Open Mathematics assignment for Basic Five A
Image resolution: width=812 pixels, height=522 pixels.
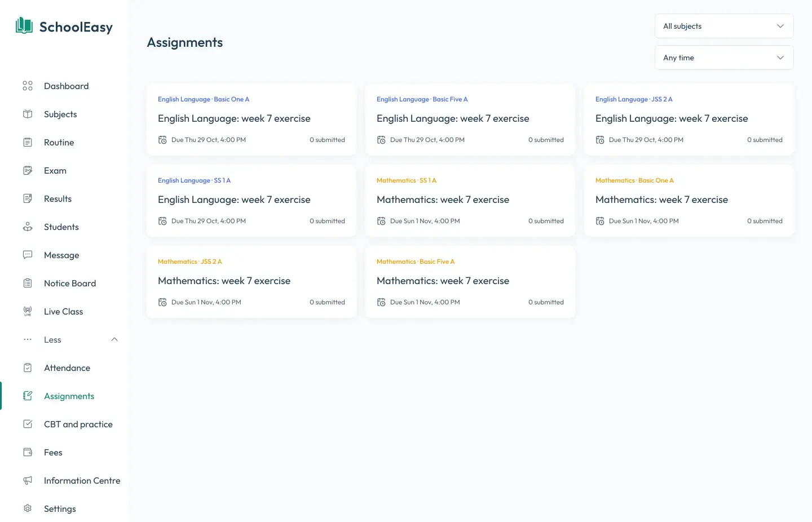coord(470,282)
